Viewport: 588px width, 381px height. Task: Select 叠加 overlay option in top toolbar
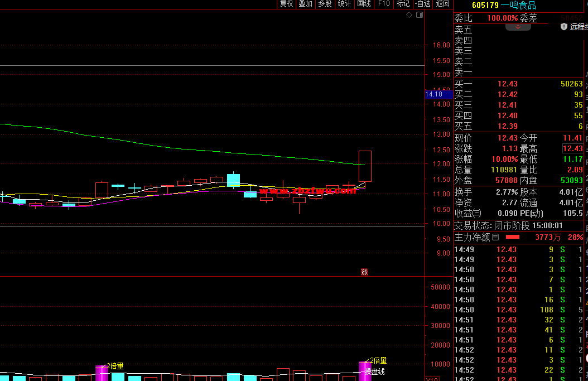click(x=306, y=4)
